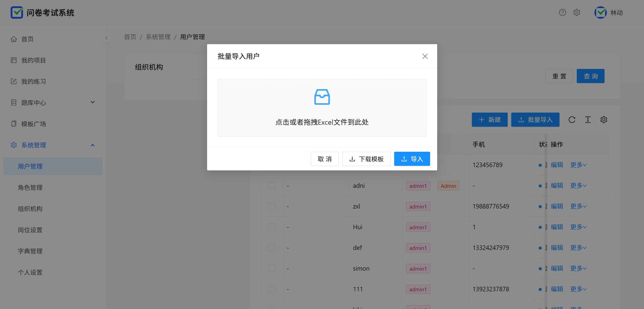Image resolution: width=644 pixels, height=309 pixels.
Task: Open the table column settings gear
Action: [x=604, y=120]
